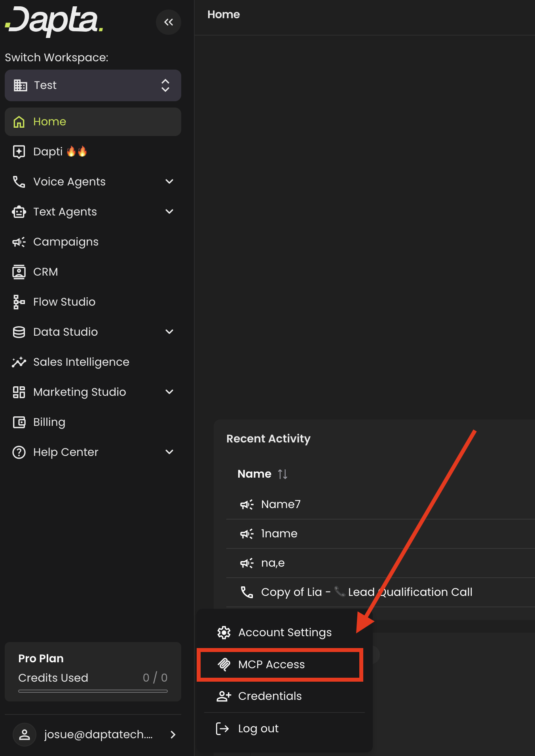Expand the Text Agents chevron
This screenshot has width=535, height=756.
coord(169,212)
